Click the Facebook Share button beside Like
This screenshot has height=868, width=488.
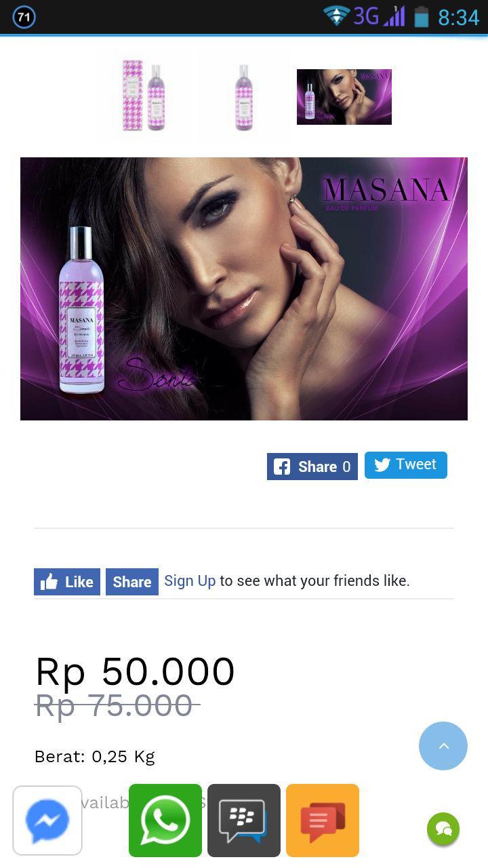tap(132, 582)
